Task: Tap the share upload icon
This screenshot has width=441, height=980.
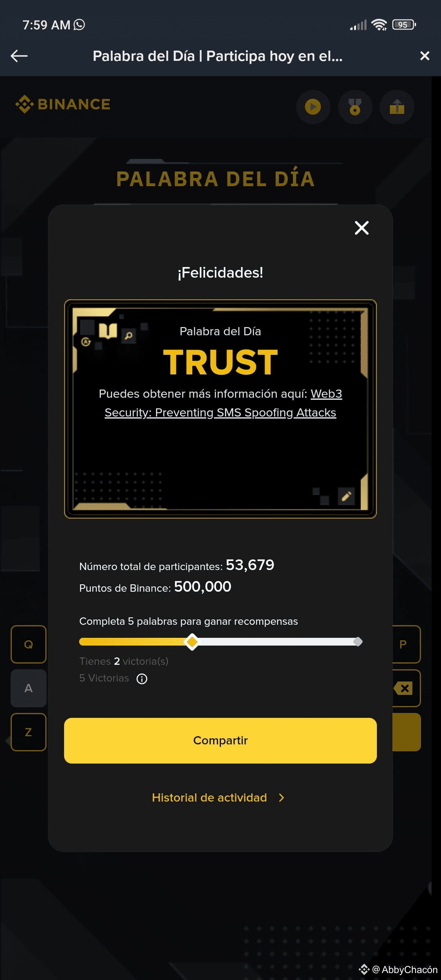Action: (397, 107)
